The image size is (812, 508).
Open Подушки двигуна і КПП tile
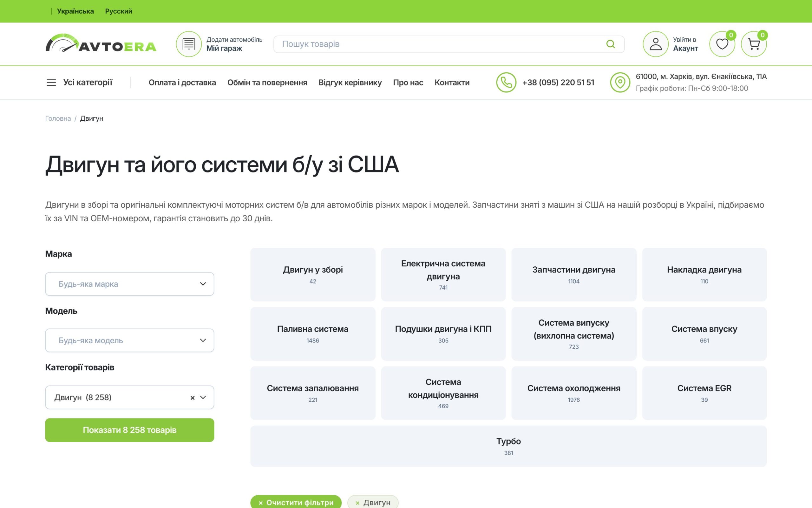click(x=443, y=334)
